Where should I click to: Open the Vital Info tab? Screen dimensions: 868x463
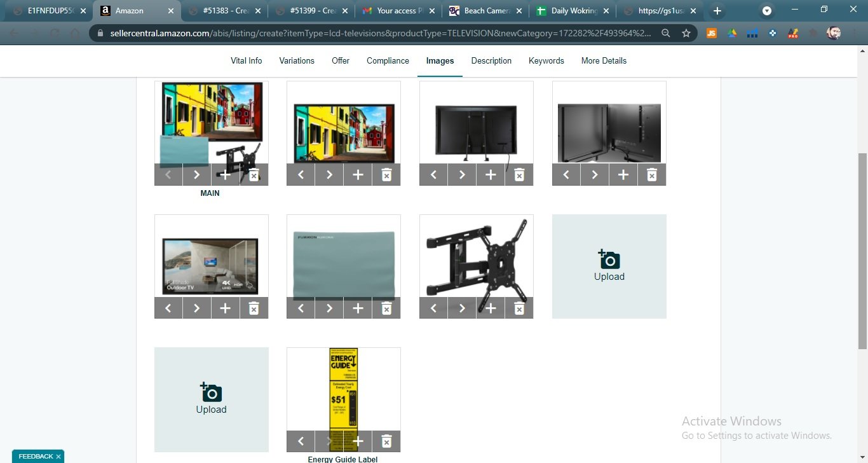point(246,61)
